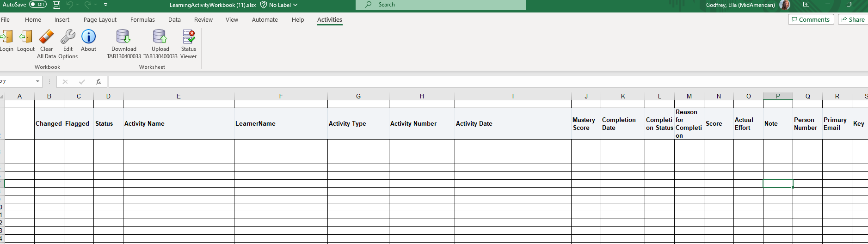Expand the Redo history dropdown arrow
This screenshot has width=868, height=244.
(x=95, y=5)
